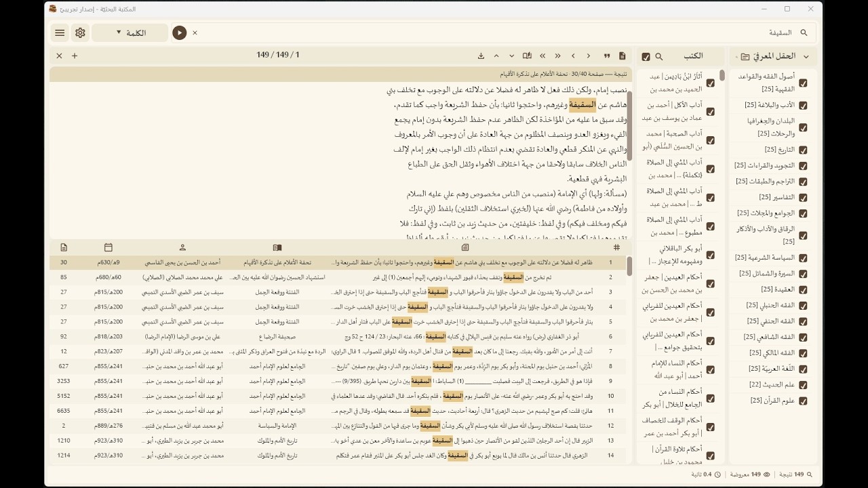The height and width of the screenshot is (488, 868).
Task: Toggle the التاريخ [25] checkbox
Action: (803, 150)
